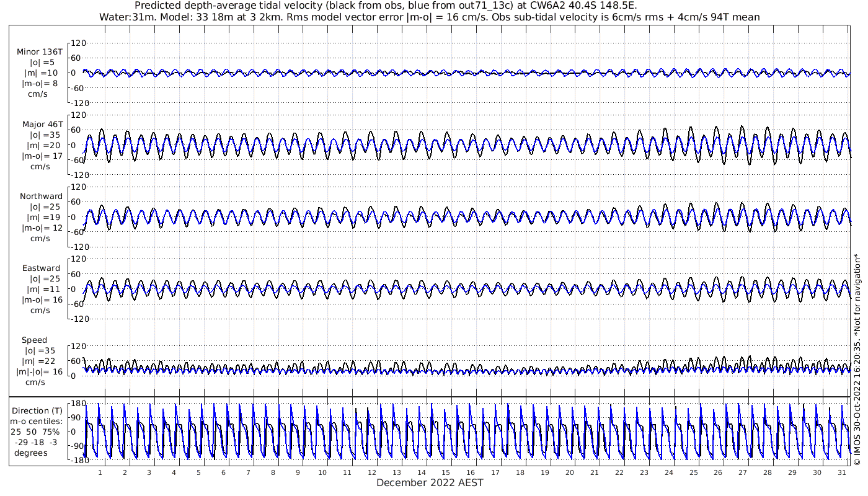Click day '10' on the date axis

[x=322, y=472]
